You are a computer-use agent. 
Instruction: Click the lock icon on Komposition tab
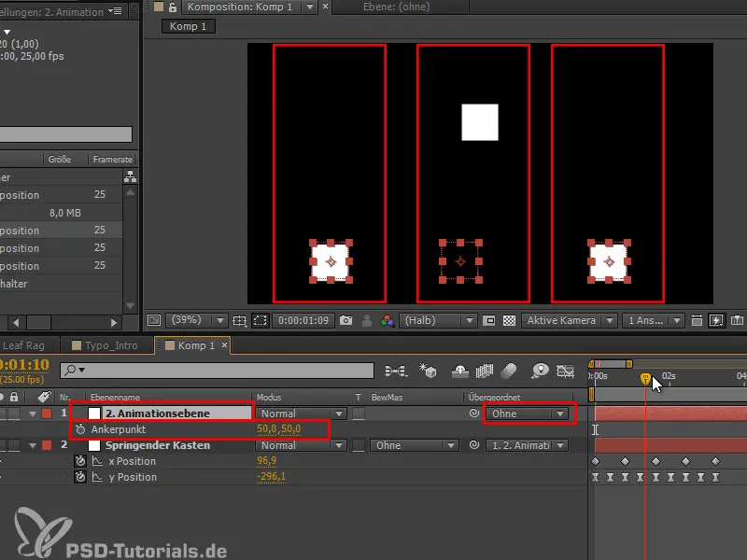pos(173,7)
